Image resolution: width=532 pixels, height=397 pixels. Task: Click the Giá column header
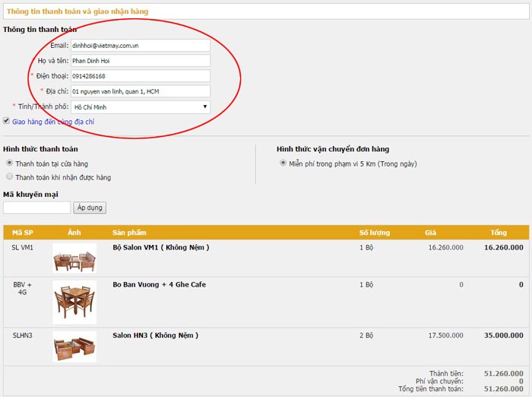pos(430,233)
